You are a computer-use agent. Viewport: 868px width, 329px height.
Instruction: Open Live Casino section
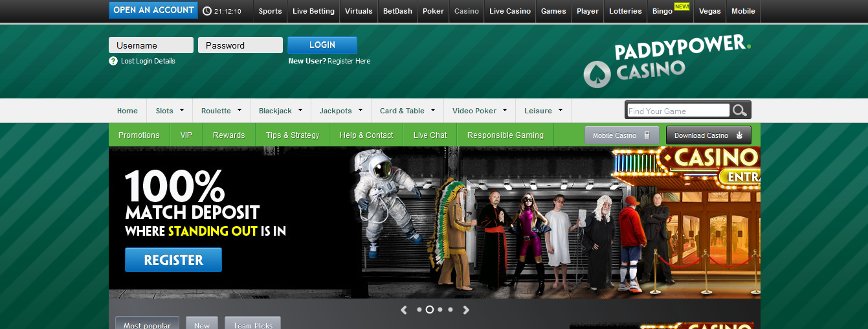(510, 11)
